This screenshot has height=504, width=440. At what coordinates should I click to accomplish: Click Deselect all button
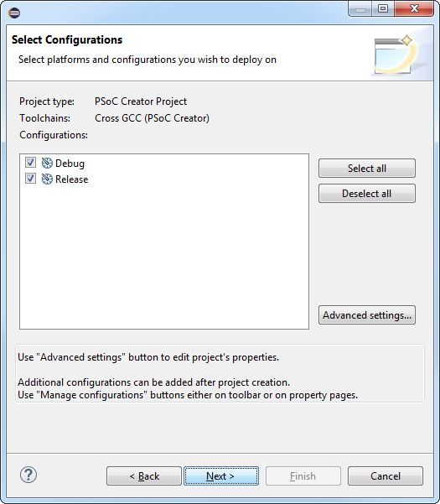click(367, 194)
